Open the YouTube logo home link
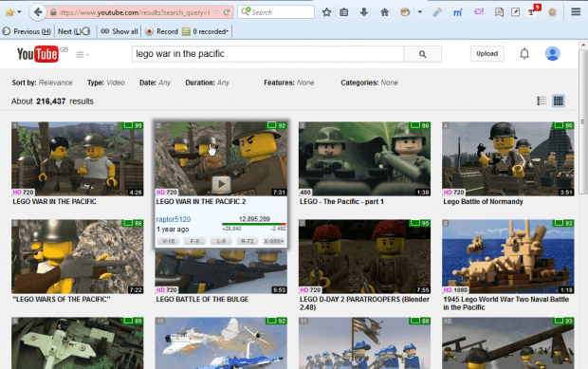The width and height of the screenshot is (588, 369). pos(38,54)
